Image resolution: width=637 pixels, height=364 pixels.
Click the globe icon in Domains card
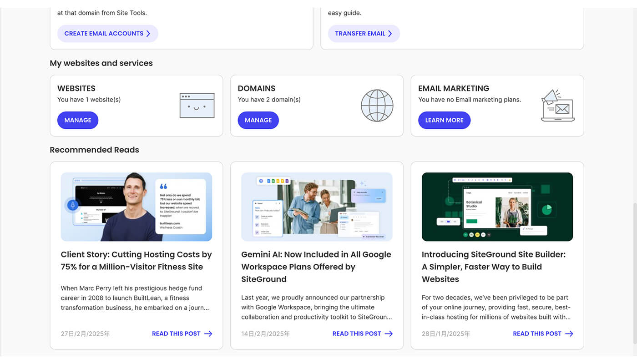click(x=377, y=106)
